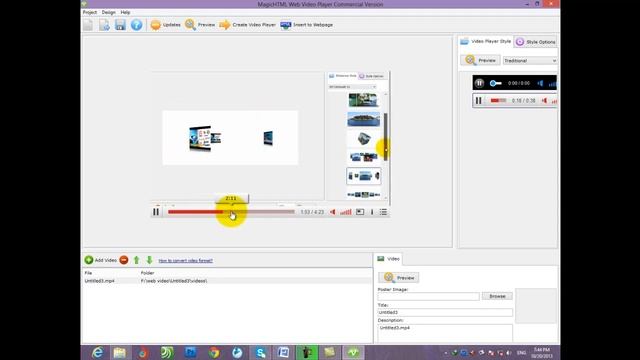Click the Updates toolbar button

(x=165, y=25)
